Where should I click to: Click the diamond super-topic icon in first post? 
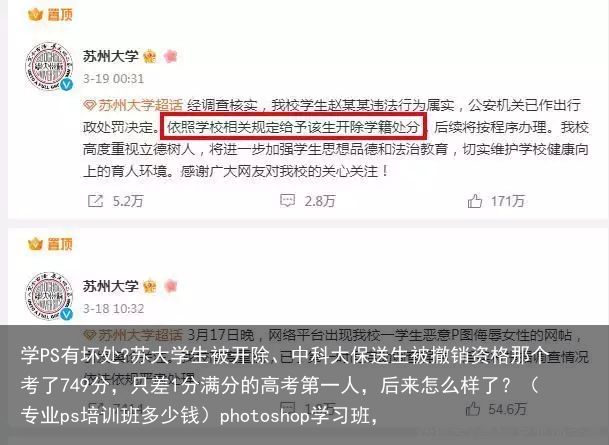click(x=89, y=105)
